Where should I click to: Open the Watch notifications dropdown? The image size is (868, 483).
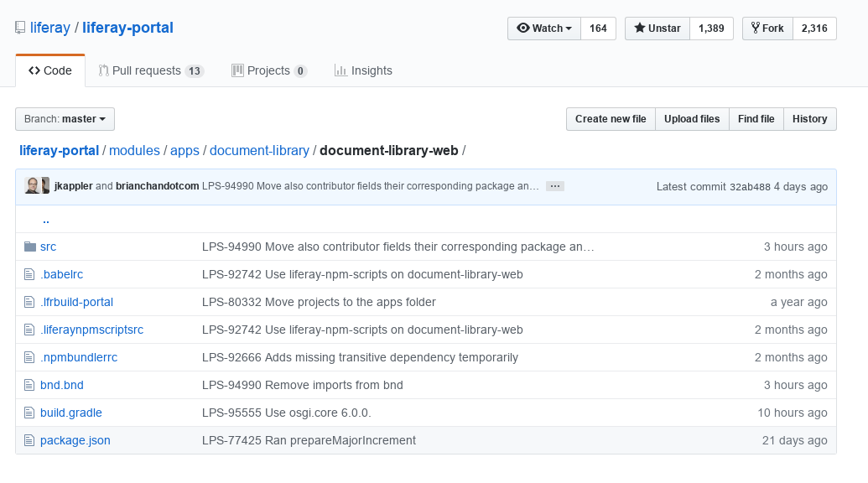click(x=544, y=29)
